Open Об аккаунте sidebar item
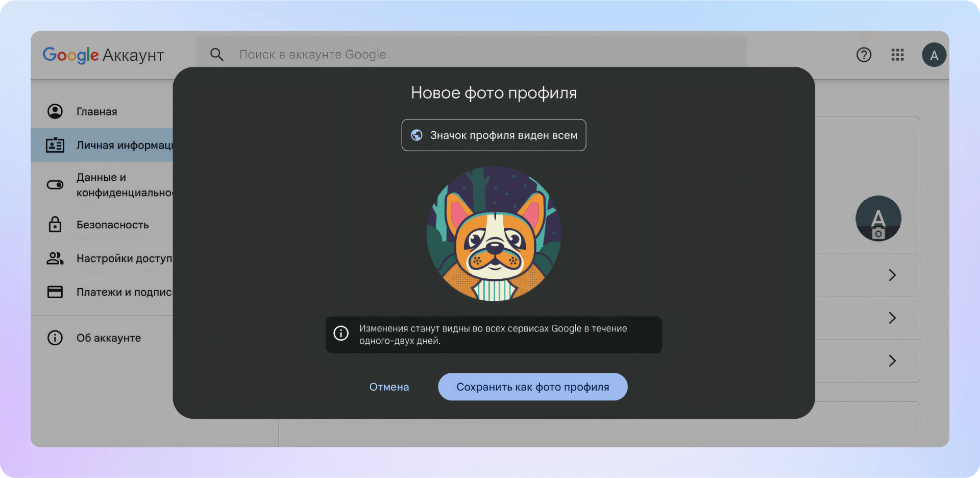Screen dimensions: 980x478 [108, 338]
